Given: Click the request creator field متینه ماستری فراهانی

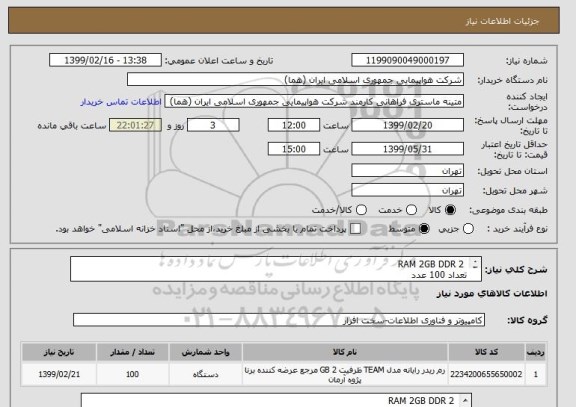Looking at the screenshot, I should click(314, 101).
